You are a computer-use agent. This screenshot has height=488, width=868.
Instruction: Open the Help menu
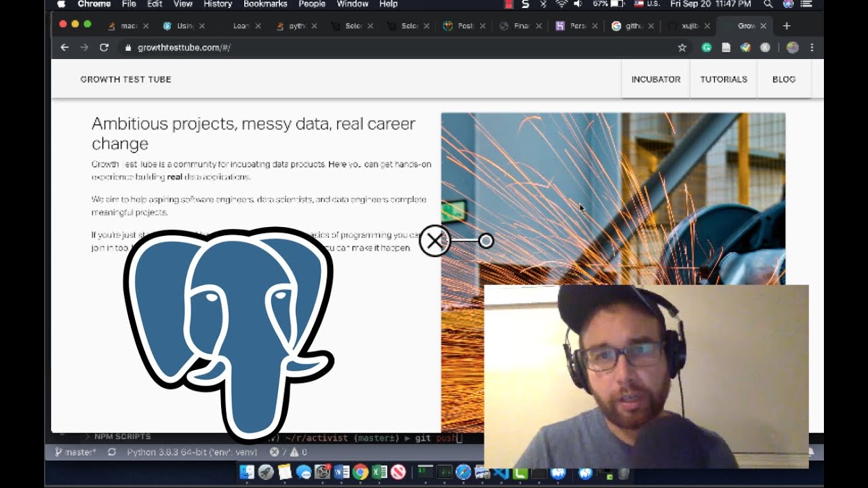pyautogui.click(x=389, y=4)
